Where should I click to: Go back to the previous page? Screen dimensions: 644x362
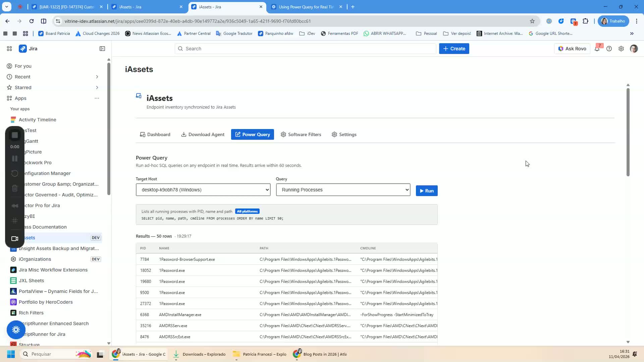[7, 21]
